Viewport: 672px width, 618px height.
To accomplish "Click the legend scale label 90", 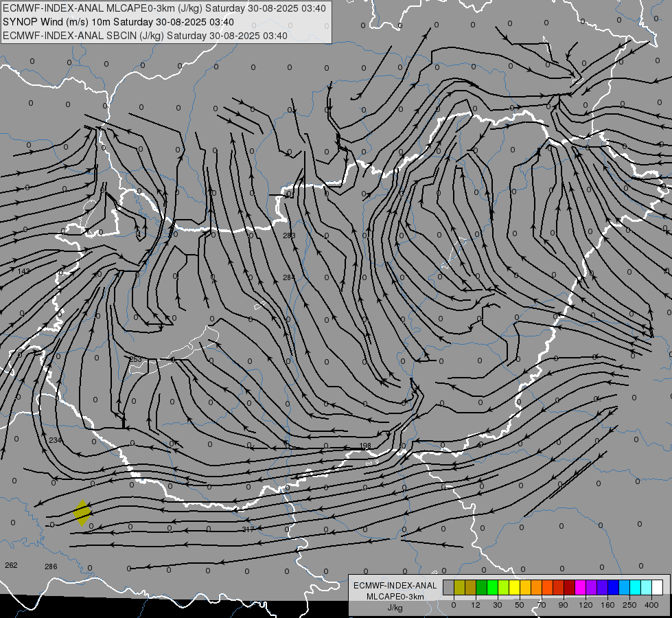I will (563, 605).
